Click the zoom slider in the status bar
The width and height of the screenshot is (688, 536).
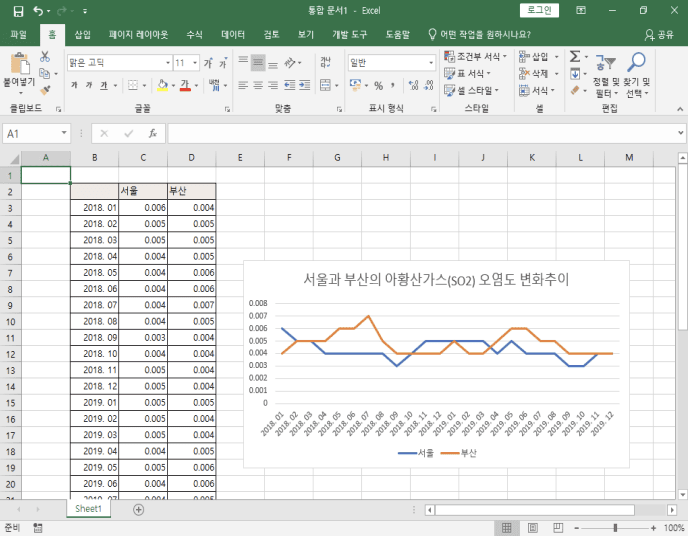(x=616, y=527)
